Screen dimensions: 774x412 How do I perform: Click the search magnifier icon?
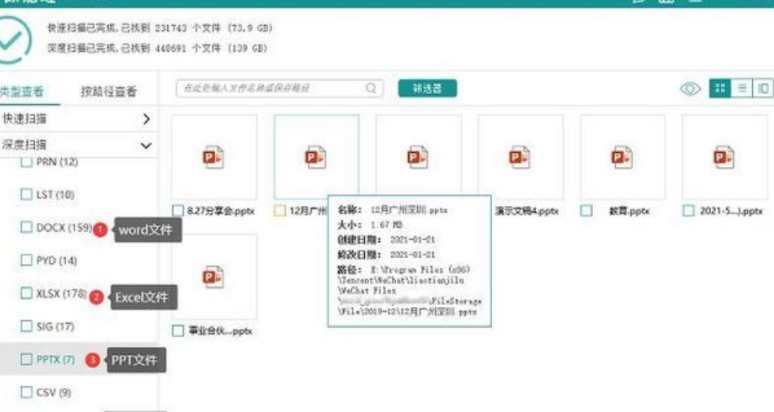(x=371, y=89)
